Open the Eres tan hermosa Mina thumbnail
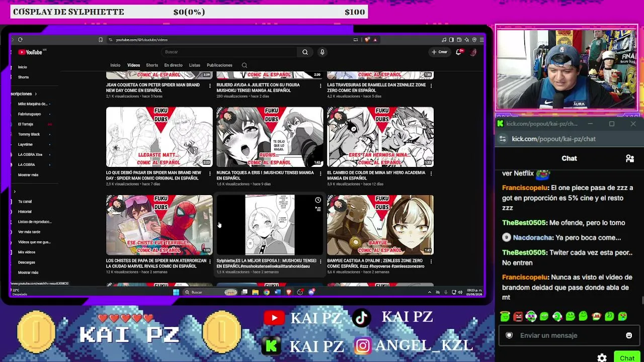Screen dimensions: 644x362 [380, 137]
